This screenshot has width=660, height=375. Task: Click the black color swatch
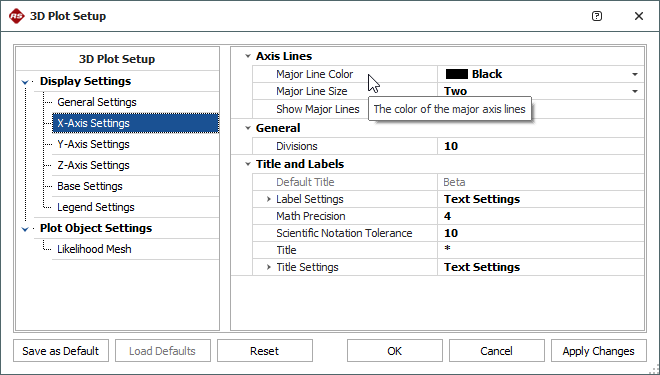(457, 74)
